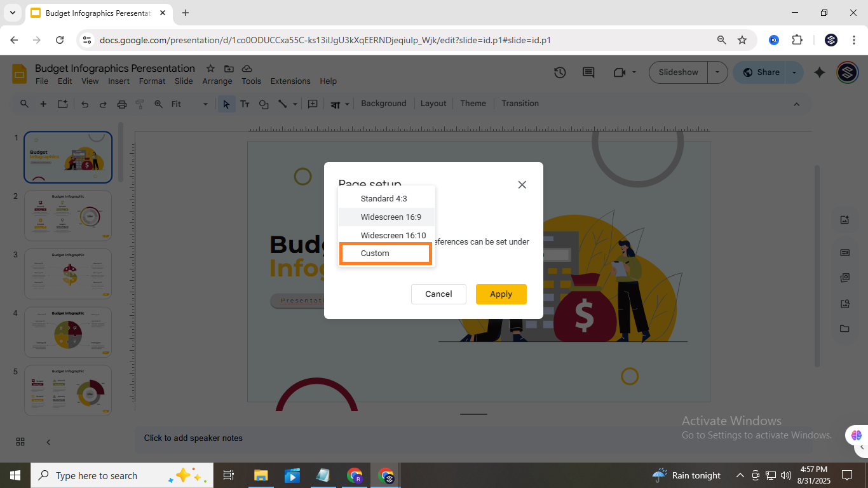Click the video call camera icon
The height and width of the screenshot is (488, 868).
coord(620,72)
